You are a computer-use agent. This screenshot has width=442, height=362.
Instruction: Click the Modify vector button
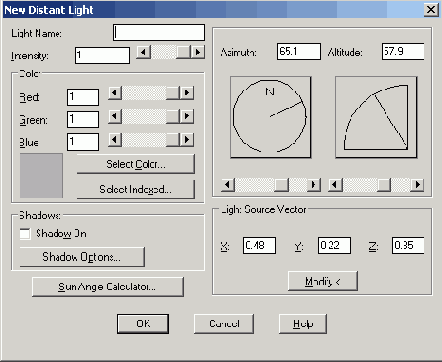323,281
